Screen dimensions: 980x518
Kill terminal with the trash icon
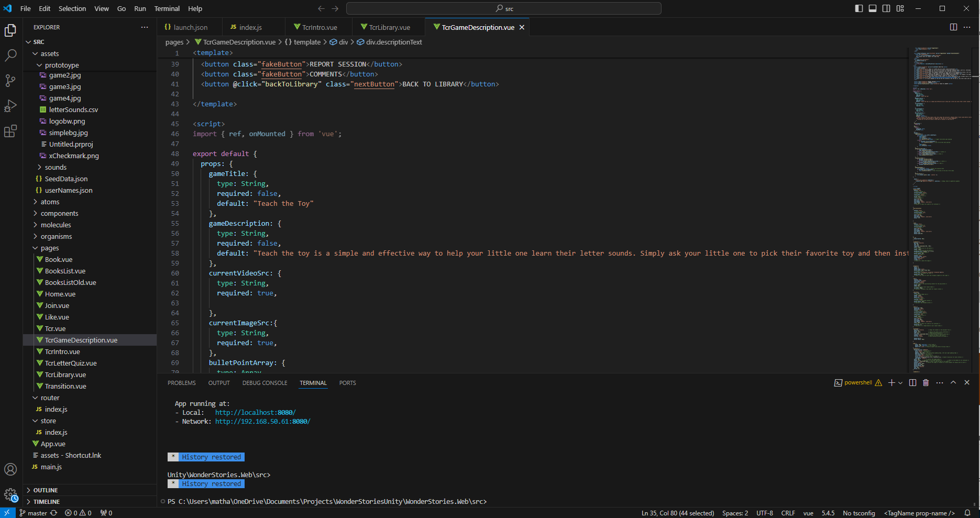tap(926, 383)
